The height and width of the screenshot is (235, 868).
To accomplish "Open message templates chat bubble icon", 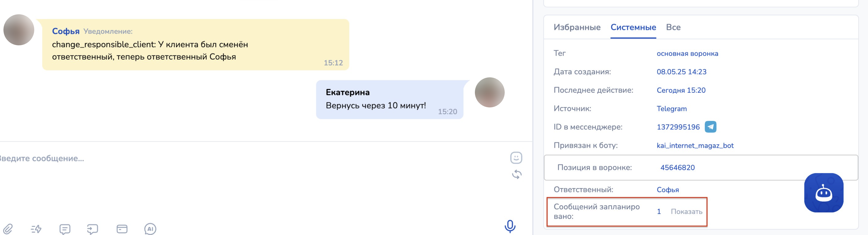I will (65, 229).
